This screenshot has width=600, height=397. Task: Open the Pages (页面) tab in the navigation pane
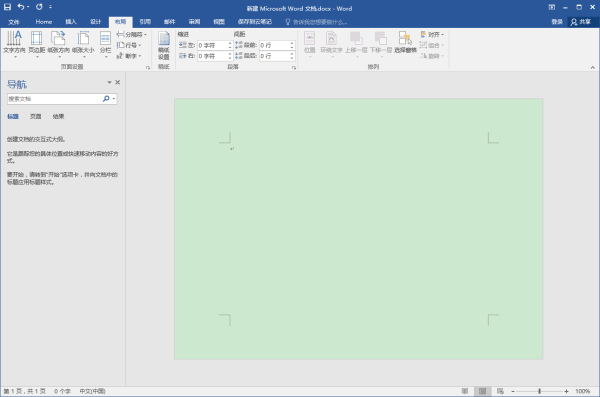(36, 116)
